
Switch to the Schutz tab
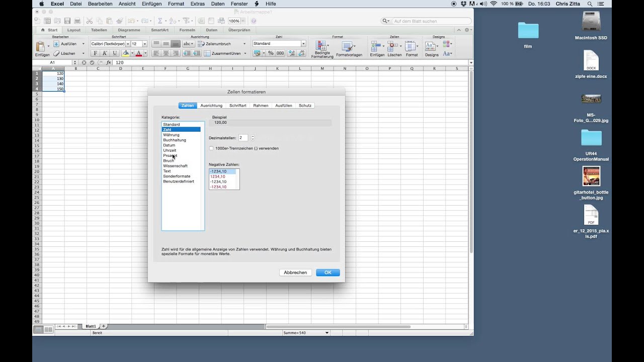[305, 106]
